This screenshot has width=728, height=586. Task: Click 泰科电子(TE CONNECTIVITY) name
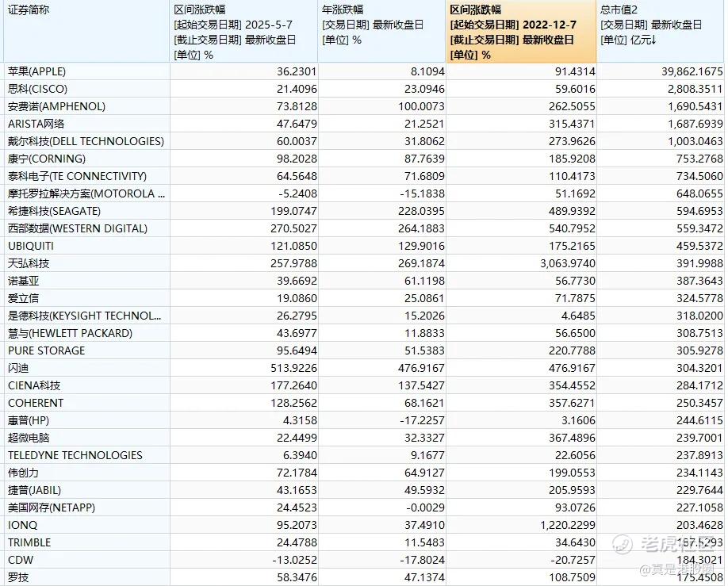pyautogui.click(x=77, y=176)
